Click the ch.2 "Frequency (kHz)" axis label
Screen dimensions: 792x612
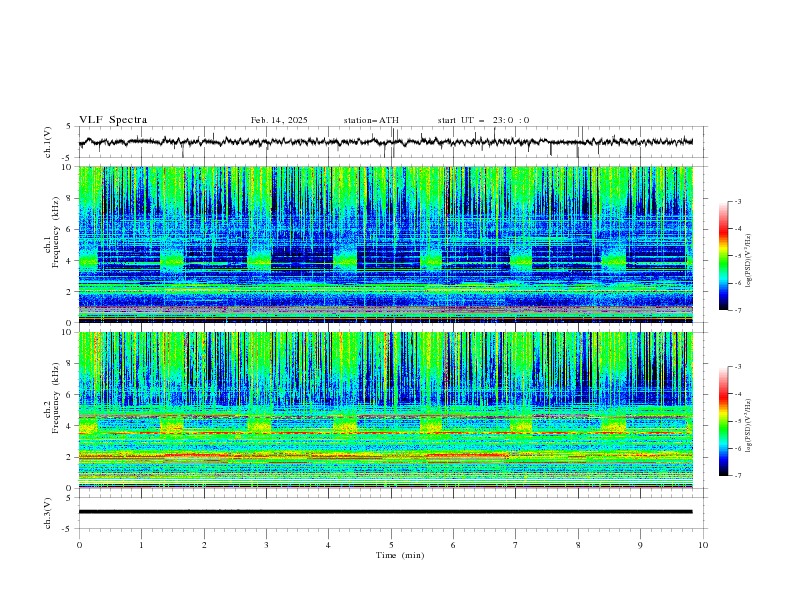pos(56,397)
